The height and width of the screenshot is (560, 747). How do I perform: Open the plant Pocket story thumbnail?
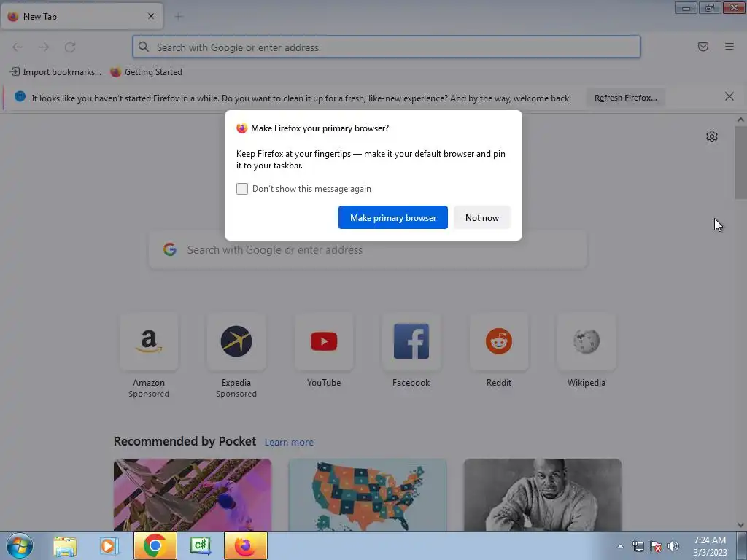(x=193, y=494)
